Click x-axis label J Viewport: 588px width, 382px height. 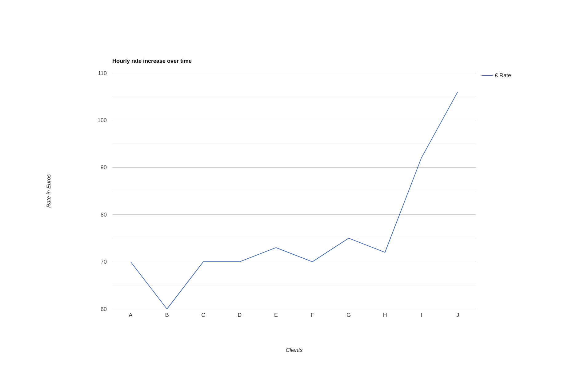(457, 315)
